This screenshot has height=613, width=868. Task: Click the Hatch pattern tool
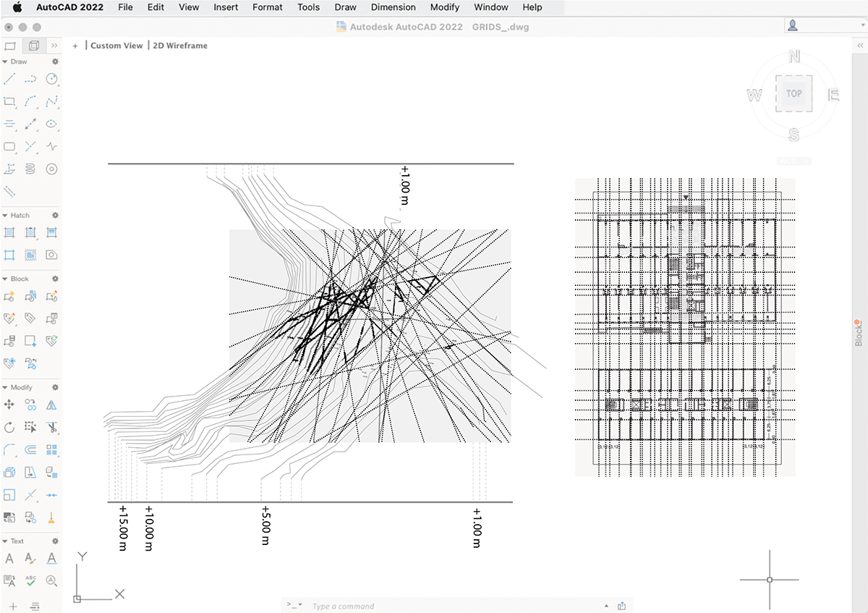tap(10, 232)
